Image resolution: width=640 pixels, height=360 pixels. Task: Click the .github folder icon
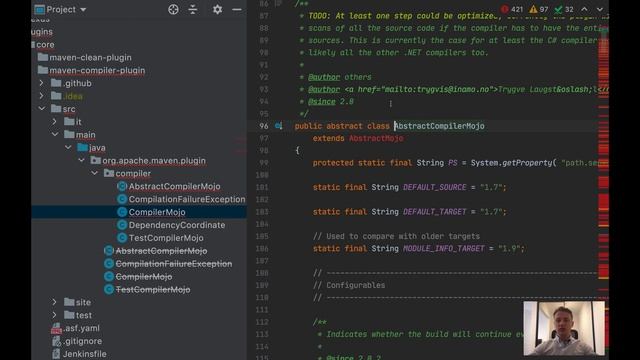(56, 83)
